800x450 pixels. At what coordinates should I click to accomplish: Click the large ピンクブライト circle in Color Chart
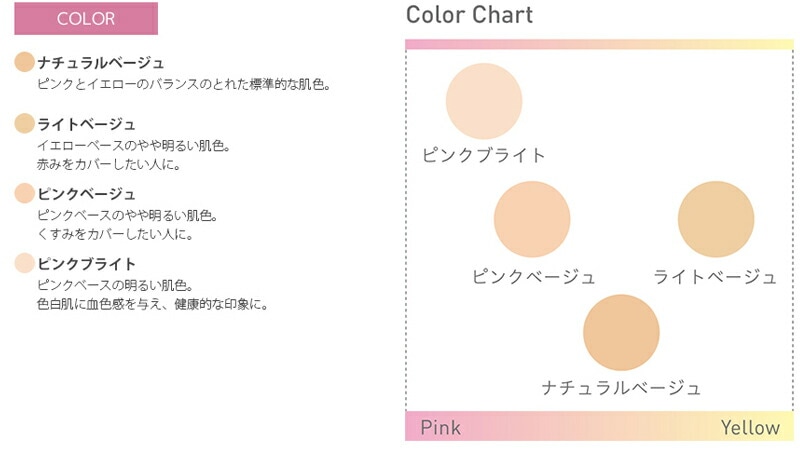coord(484,101)
